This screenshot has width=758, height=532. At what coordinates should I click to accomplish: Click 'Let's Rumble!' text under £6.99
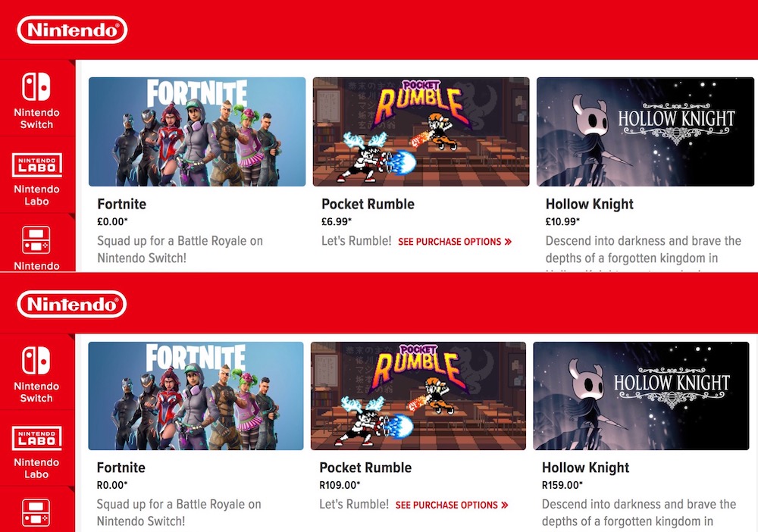(x=356, y=241)
